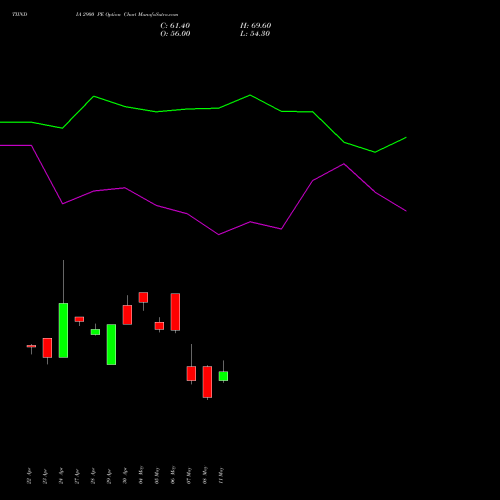Select the 08 May date label
Screen dimensions: 500x500
click(205, 475)
